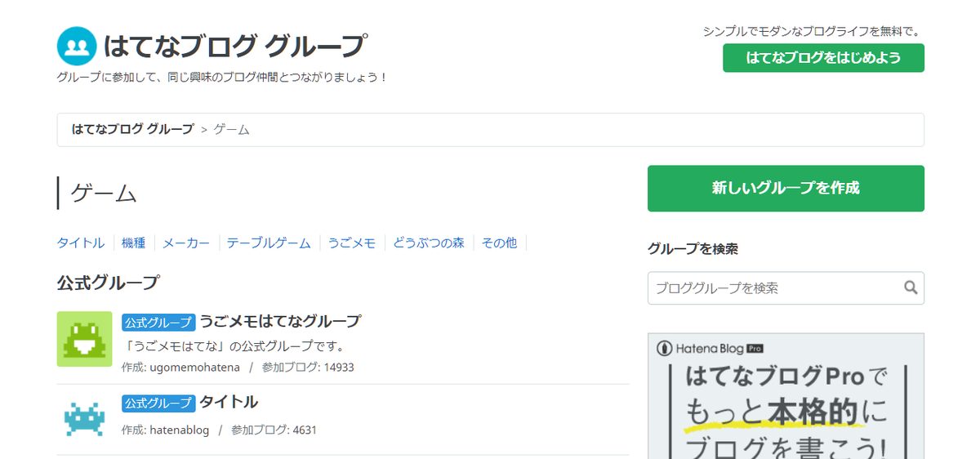This screenshot has width=980, height=459.
Task: Select the メーカー category link
Action: [186, 243]
